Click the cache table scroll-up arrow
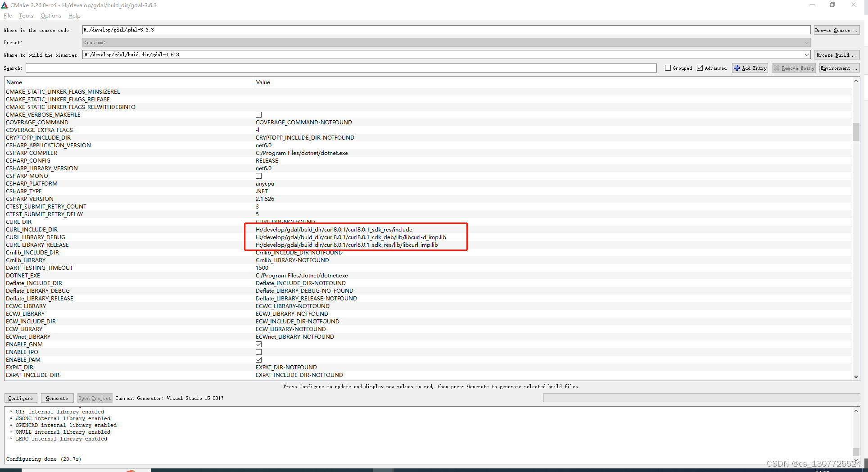Screen dimensions: 868x472 (x=856, y=81)
